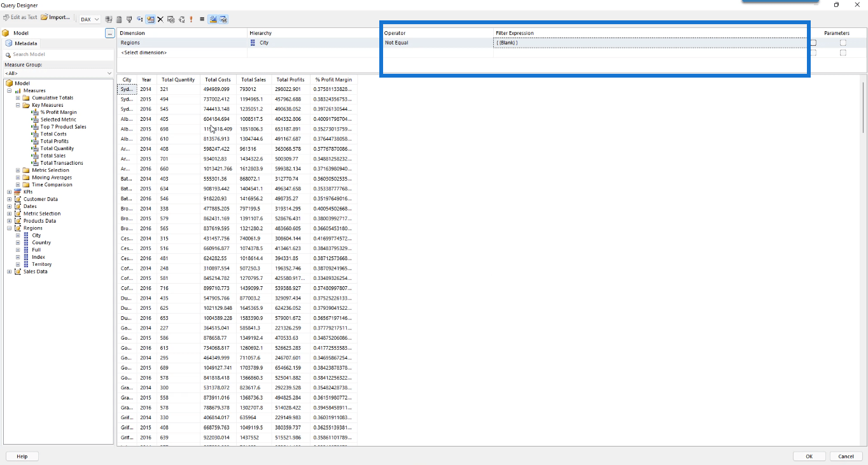Collapse the Key Measures folder
The image size is (868, 465).
[18, 105]
